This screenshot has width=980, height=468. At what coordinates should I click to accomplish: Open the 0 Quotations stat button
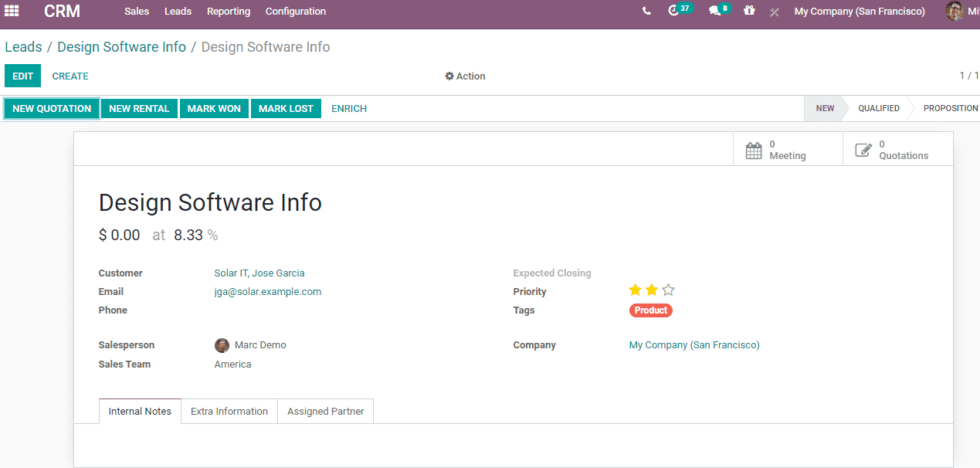click(898, 150)
